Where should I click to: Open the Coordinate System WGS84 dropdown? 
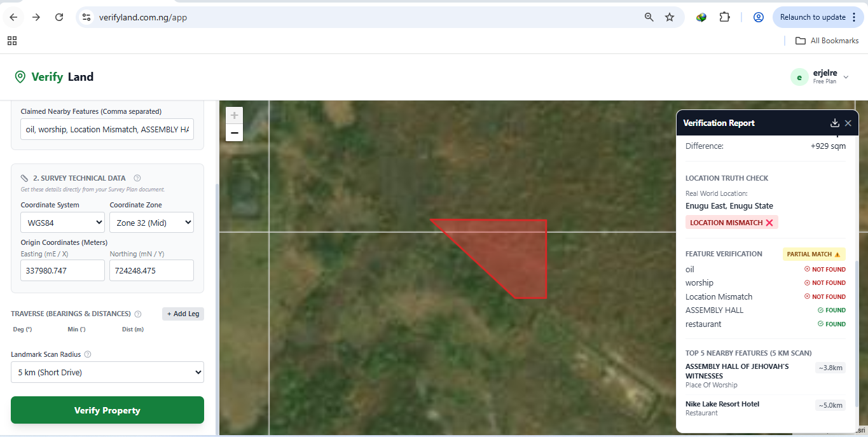coord(62,223)
